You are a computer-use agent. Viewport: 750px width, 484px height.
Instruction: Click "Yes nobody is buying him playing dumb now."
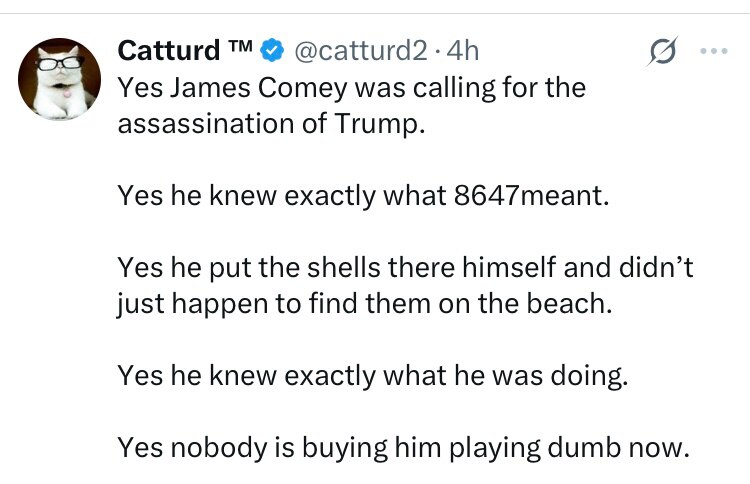pos(403,448)
